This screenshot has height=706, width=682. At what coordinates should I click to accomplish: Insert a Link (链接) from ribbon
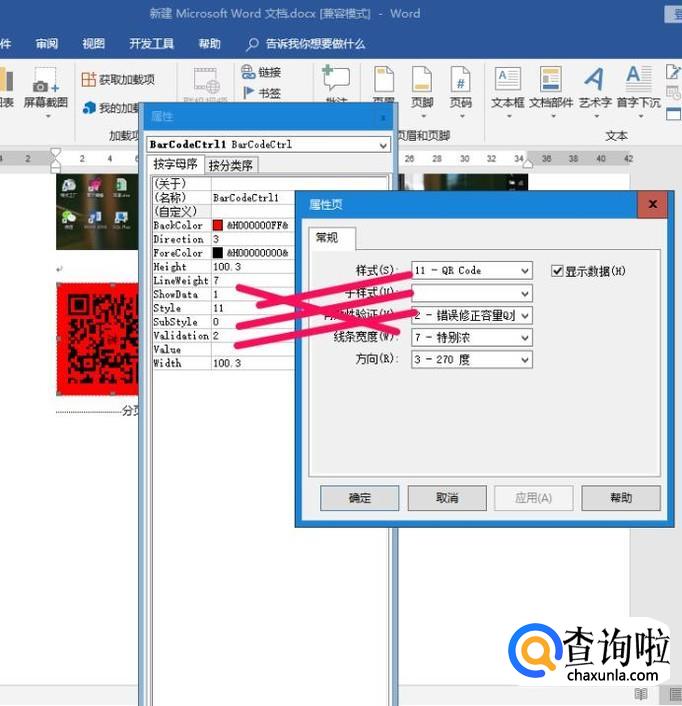tap(261, 72)
